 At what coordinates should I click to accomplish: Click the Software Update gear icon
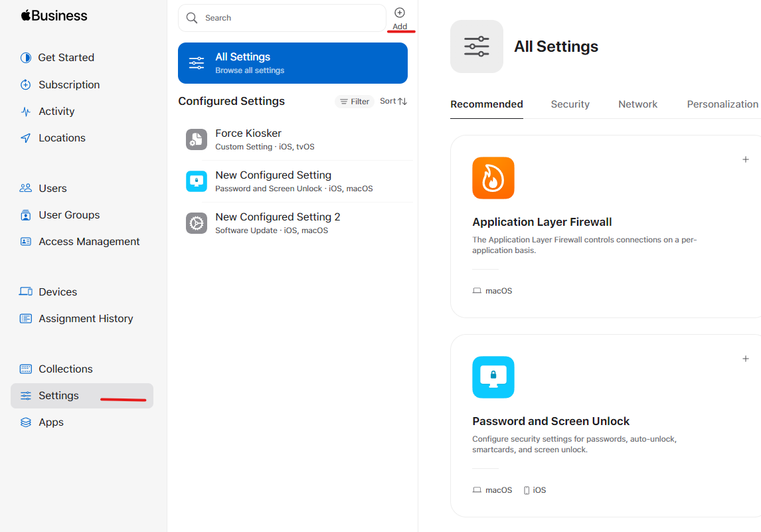tap(197, 223)
